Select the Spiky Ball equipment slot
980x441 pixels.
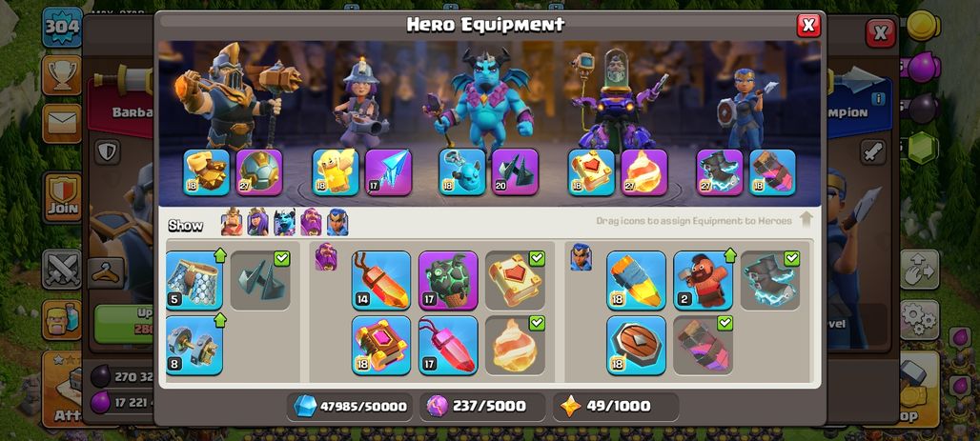pyautogui.click(x=259, y=172)
